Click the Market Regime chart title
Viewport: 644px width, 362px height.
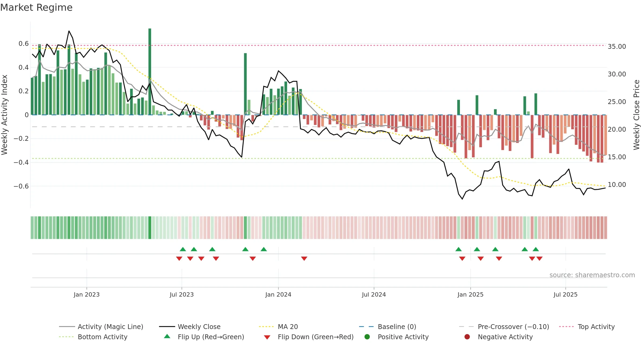[36, 8]
